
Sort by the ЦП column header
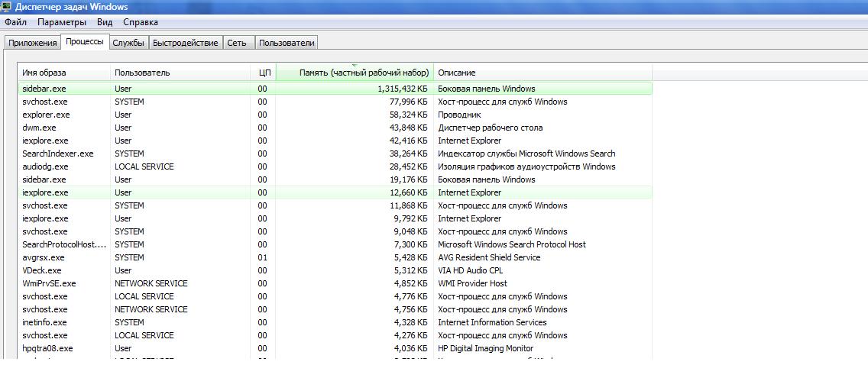tap(264, 73)
